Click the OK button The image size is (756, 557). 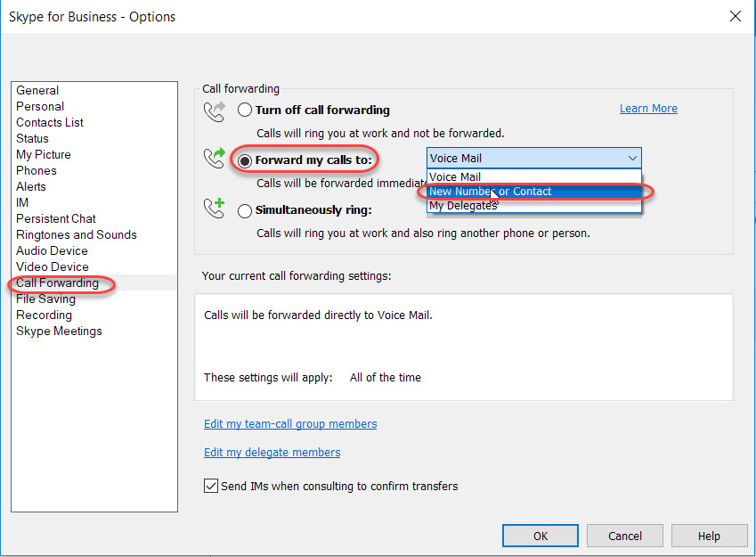[x=540, y=536]
